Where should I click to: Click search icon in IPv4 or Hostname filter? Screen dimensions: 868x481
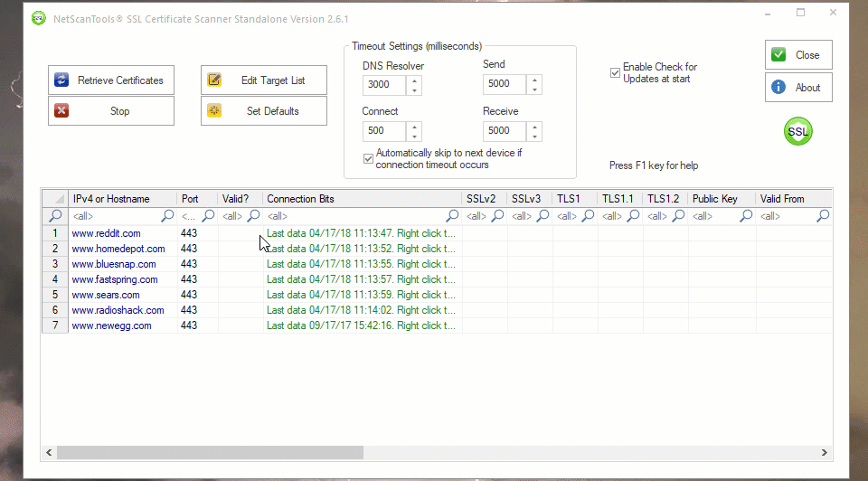pyautogui.click(x=167, y=216)
